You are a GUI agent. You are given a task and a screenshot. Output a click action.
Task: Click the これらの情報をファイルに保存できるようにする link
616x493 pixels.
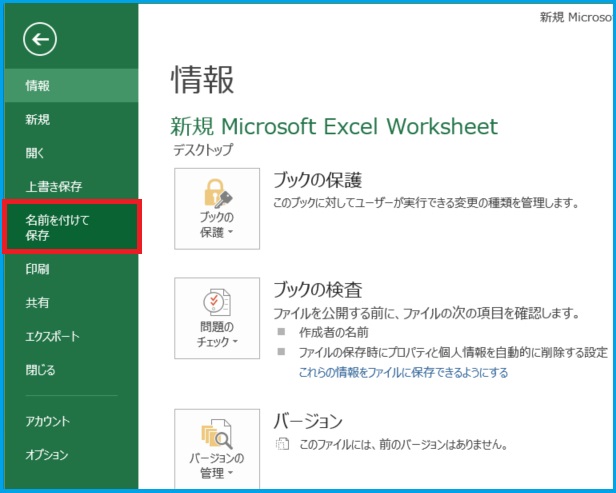pyautogui.click(x=403, y=372)
